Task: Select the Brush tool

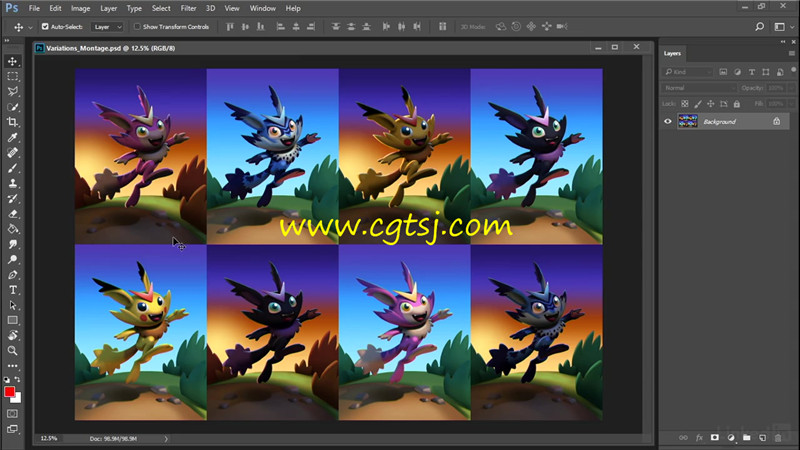Action: click(12, 168)
